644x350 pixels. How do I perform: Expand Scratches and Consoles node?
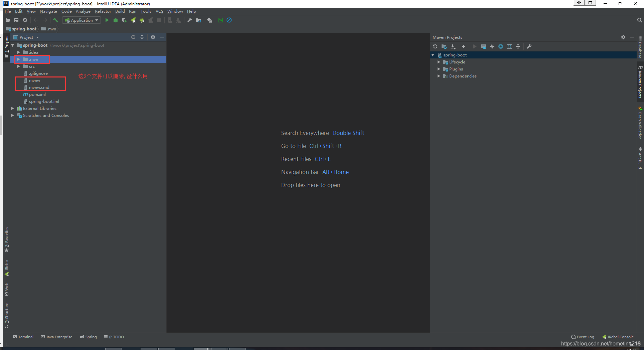(13, 116)
